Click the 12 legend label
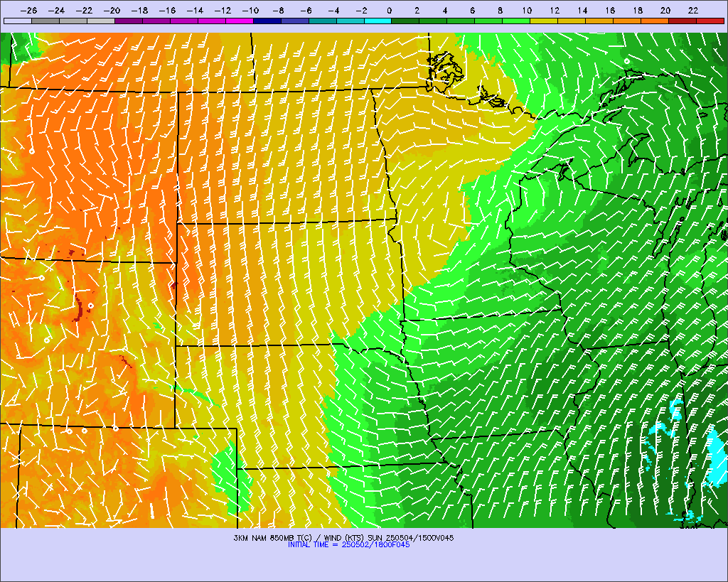 (x=555, y=11)
